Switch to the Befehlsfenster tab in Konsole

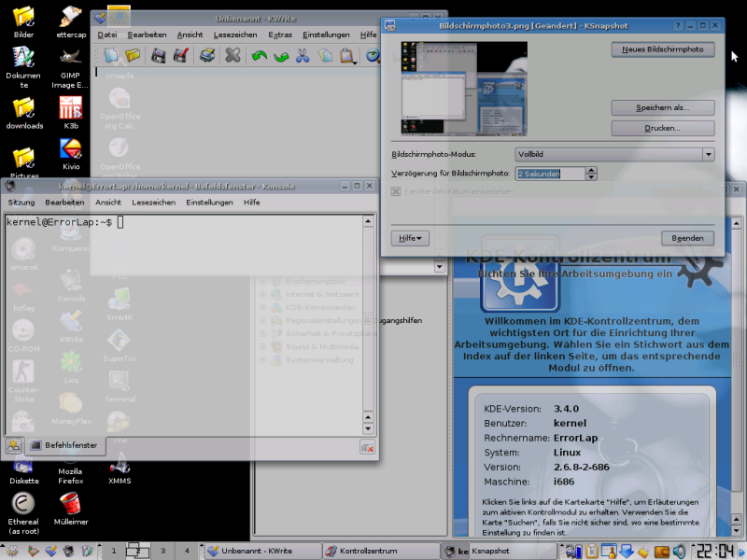pyautogui.click(x=68, y=445)
